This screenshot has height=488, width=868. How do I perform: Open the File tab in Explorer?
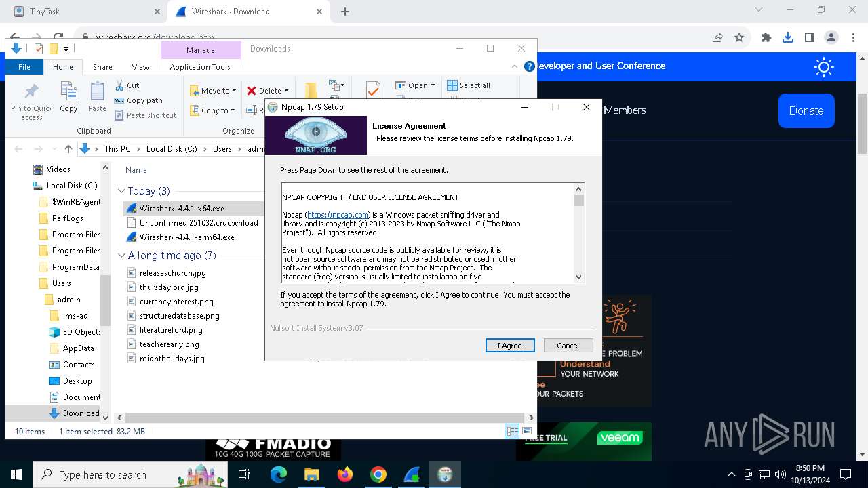pos(24,67)
